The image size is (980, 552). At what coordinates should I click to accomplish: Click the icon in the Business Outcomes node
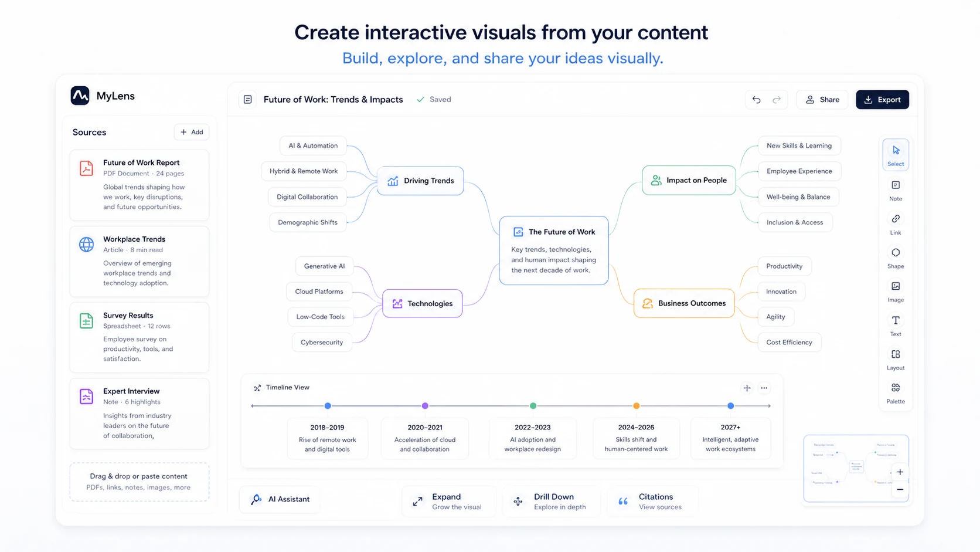(647, 303)
